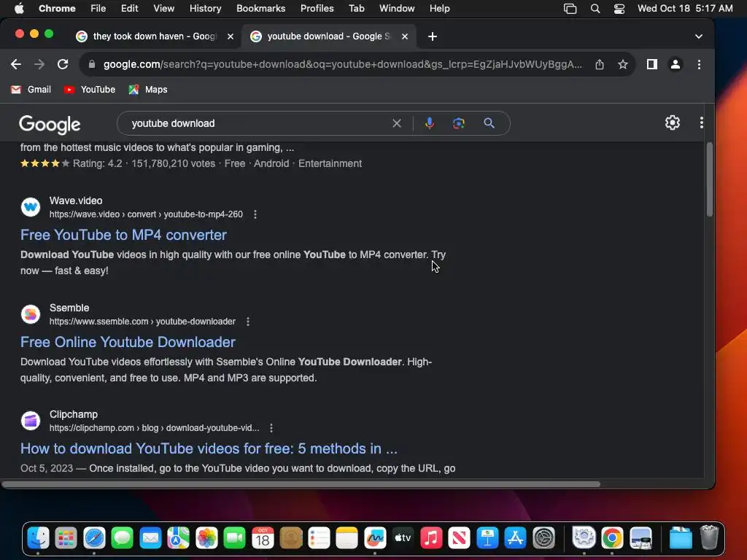Click Wave.video site name text
Image resolution: width=747 pixels, height=560 pixels.
[x=76, y=201]
